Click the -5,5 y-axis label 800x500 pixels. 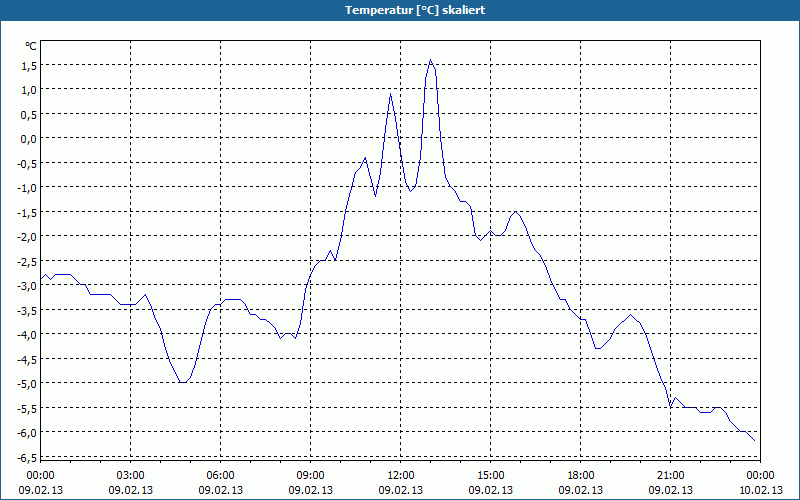[27, 408]
